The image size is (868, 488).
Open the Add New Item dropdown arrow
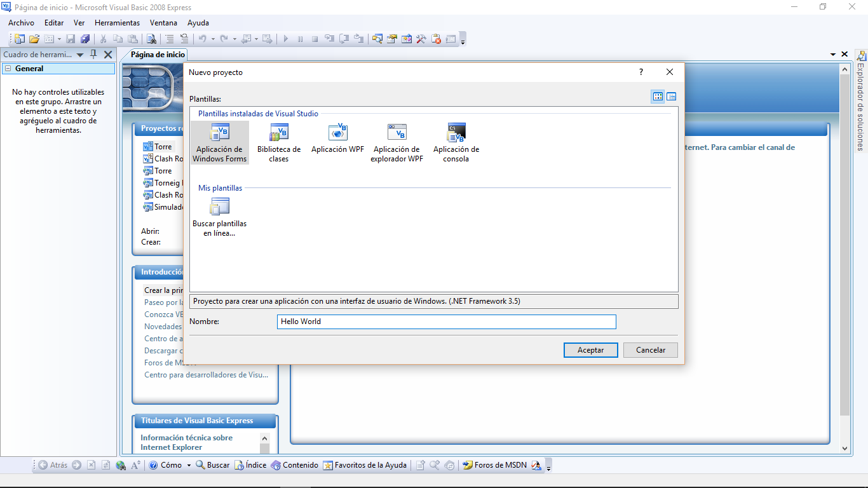pyautogui.click(x=59, y=39)
